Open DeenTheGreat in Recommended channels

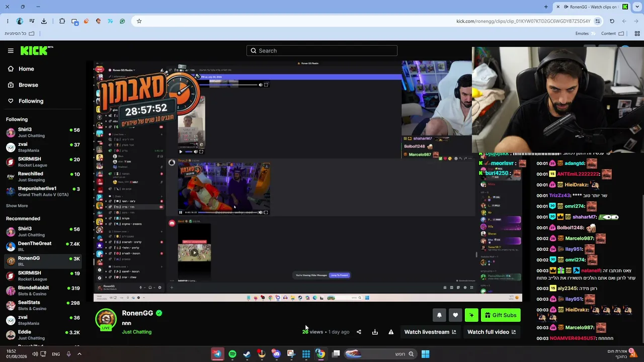pyautogui.click(x=43, y=246)
